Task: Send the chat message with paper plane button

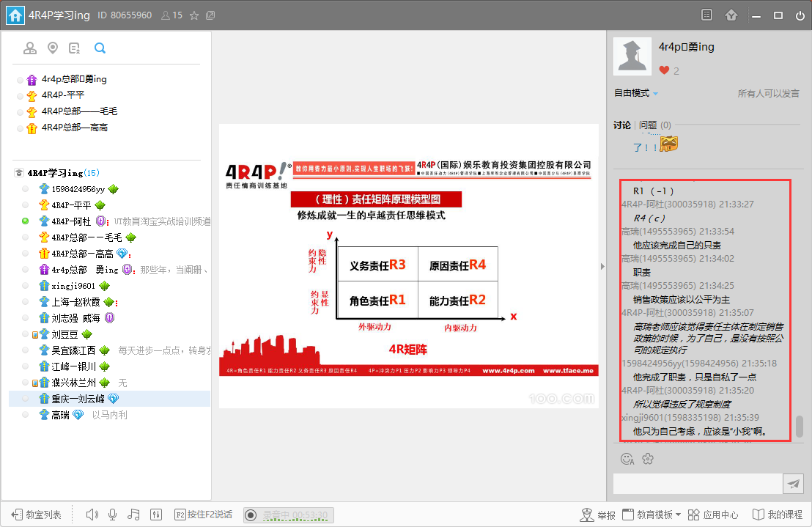Action: 793,483
